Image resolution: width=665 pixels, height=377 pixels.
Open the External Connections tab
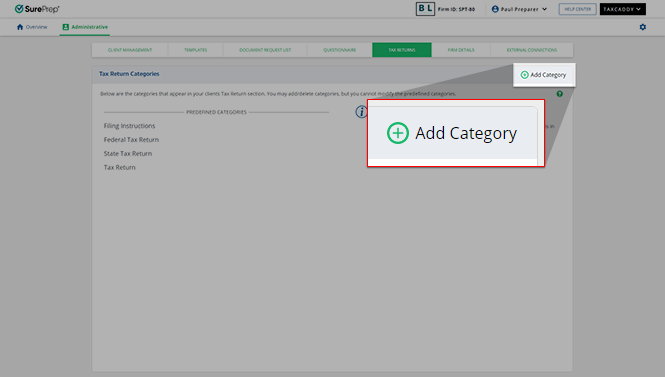(x=532, y=50)
